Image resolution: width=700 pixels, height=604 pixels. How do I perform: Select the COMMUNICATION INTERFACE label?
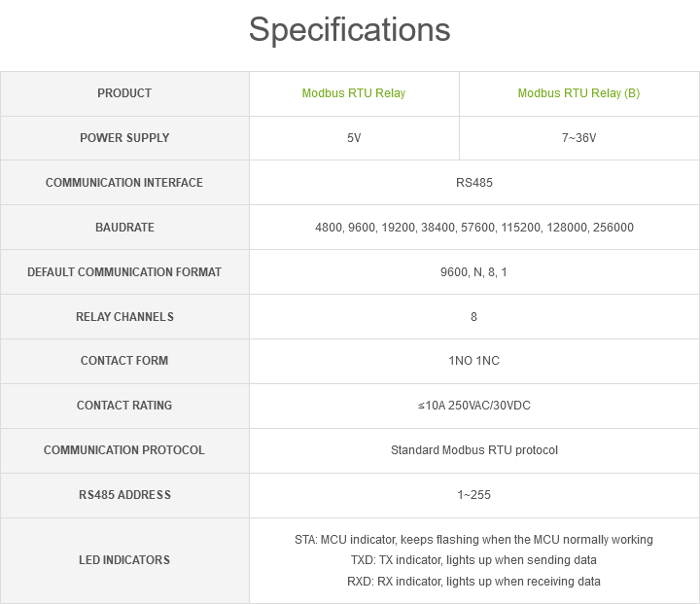point(124,183)
